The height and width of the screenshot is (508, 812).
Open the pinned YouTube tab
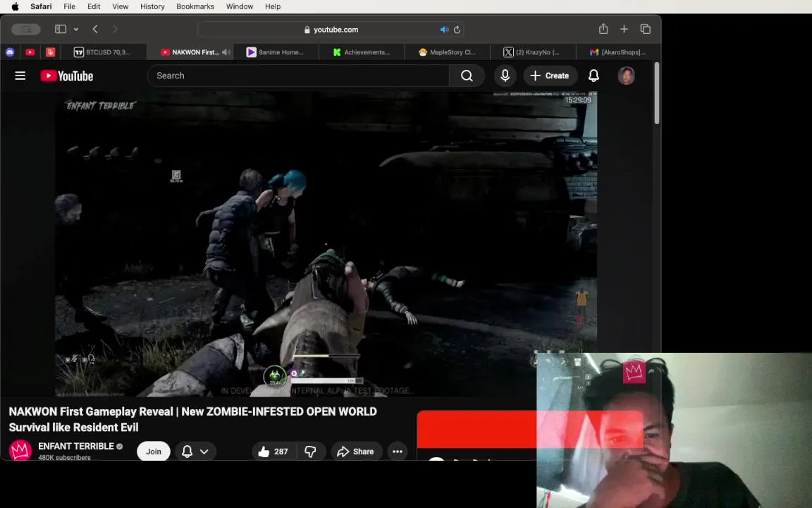pos(30,52)
